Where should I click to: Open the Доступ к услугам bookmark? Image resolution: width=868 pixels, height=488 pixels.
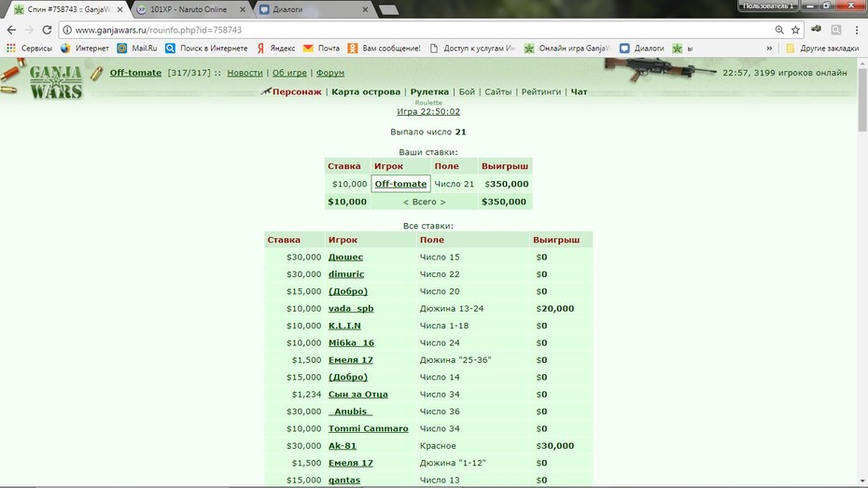pyautogui.click(x=472, y=49)
